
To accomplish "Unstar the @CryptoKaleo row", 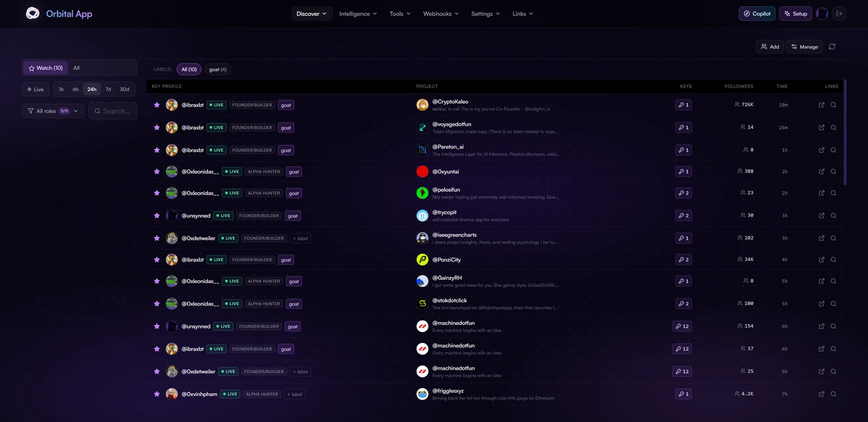I will point(157,105).
